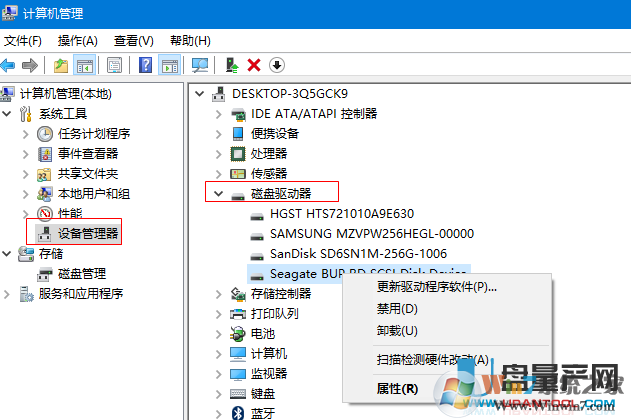The width and height of the screenshot is (631, 420).
Task: Open help with the question mark icon
Action: tap(146, 65)
